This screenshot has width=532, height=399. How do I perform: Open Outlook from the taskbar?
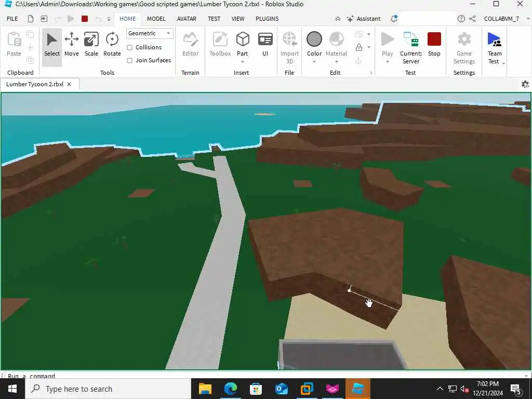click(x=281, y=389)
